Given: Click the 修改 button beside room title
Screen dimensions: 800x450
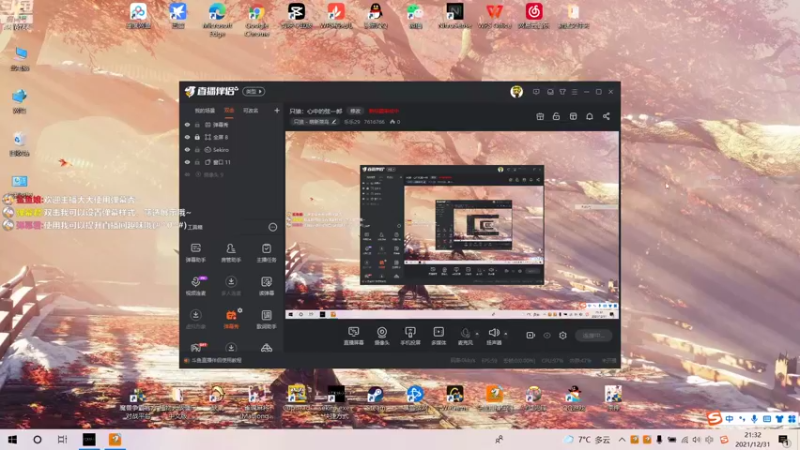Looking at the screenshot, I should point(355,111).
